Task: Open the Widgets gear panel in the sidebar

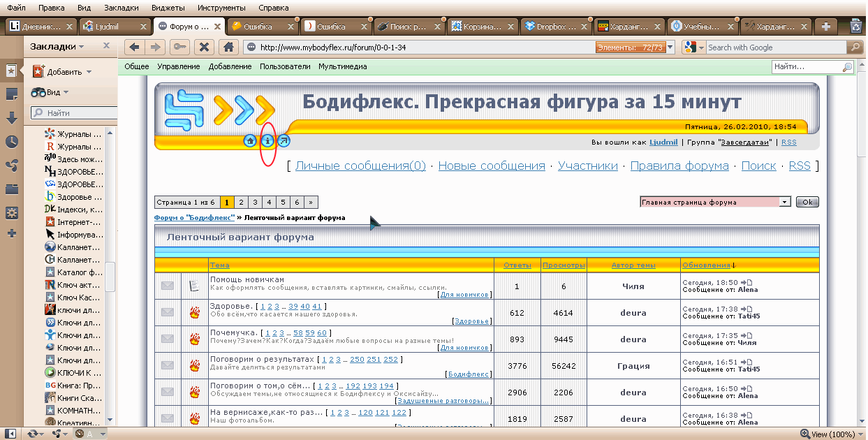Action: [12, 212]
